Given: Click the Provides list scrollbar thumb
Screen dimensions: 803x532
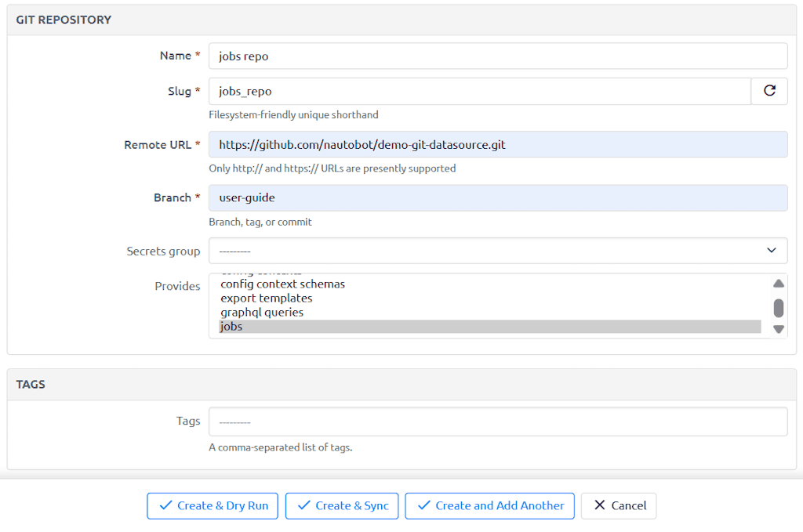Looking at the screenshot, I should 778,307.
